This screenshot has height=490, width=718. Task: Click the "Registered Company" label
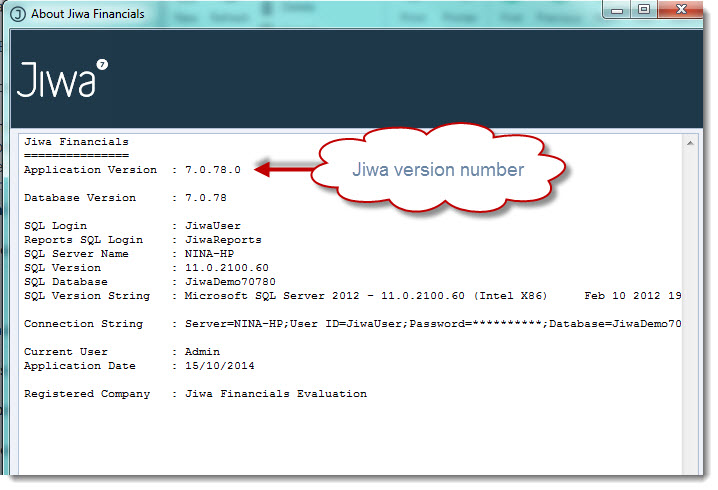[87, 394]
